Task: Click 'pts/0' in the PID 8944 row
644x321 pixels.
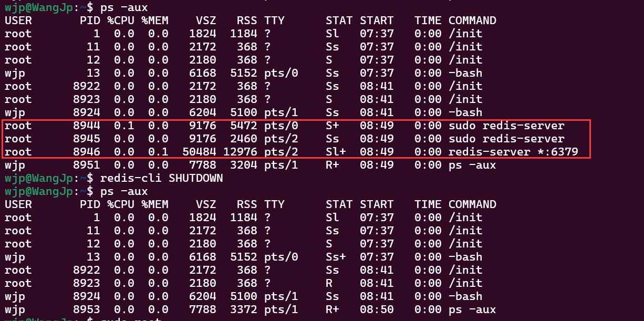Action: point(281,126)
